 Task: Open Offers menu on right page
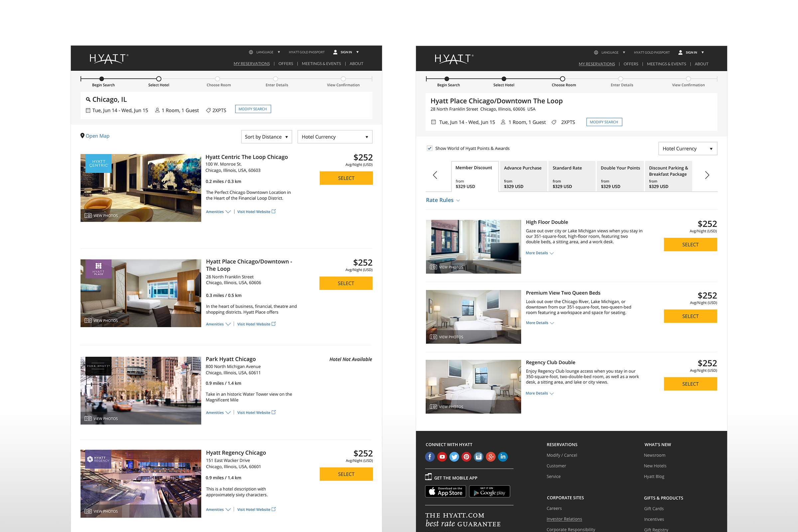click(631, 64)
